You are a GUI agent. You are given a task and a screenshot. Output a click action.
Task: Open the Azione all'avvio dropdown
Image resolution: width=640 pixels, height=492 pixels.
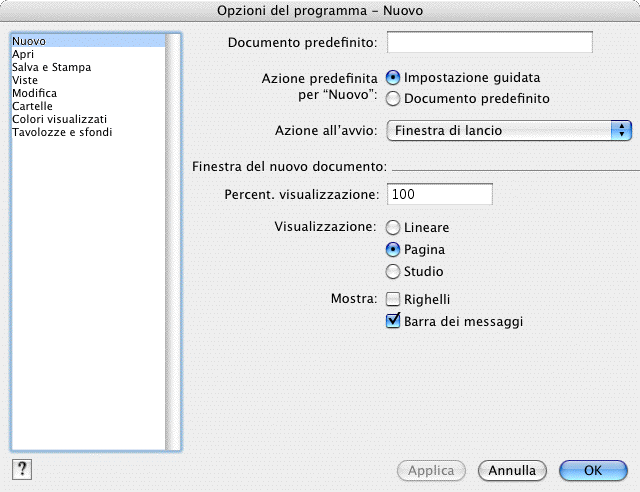click(x=509, y=130)
